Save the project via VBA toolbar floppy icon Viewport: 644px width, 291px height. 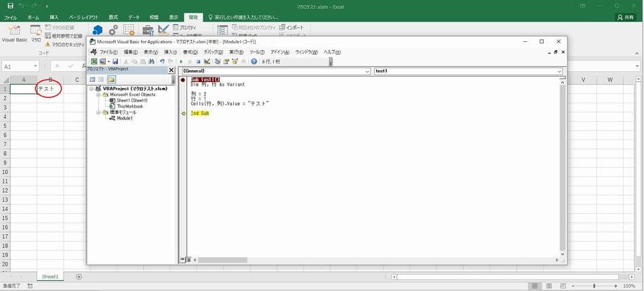pos(115,62)
